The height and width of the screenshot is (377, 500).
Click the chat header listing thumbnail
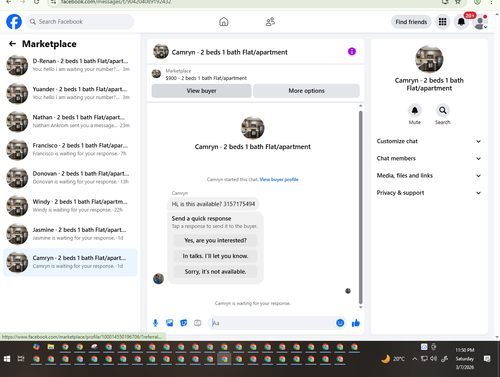(161, 51)
